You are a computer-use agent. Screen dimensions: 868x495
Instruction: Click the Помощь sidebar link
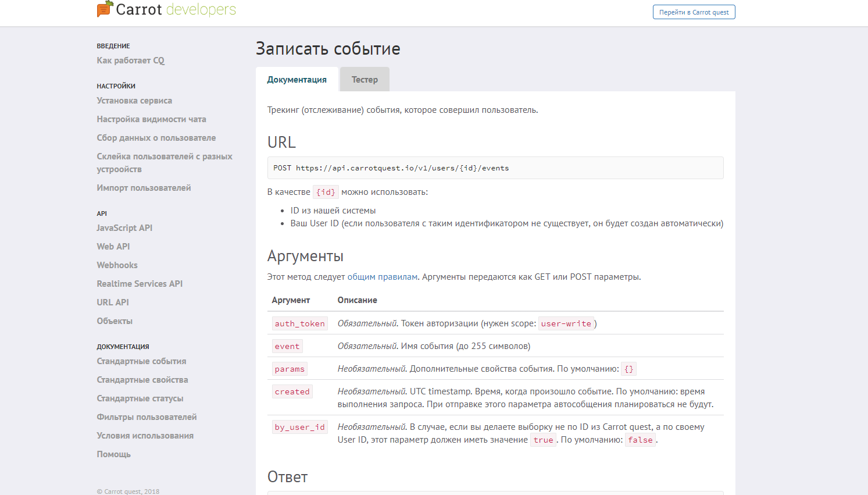pyautogui.click(x=113, y=454)
